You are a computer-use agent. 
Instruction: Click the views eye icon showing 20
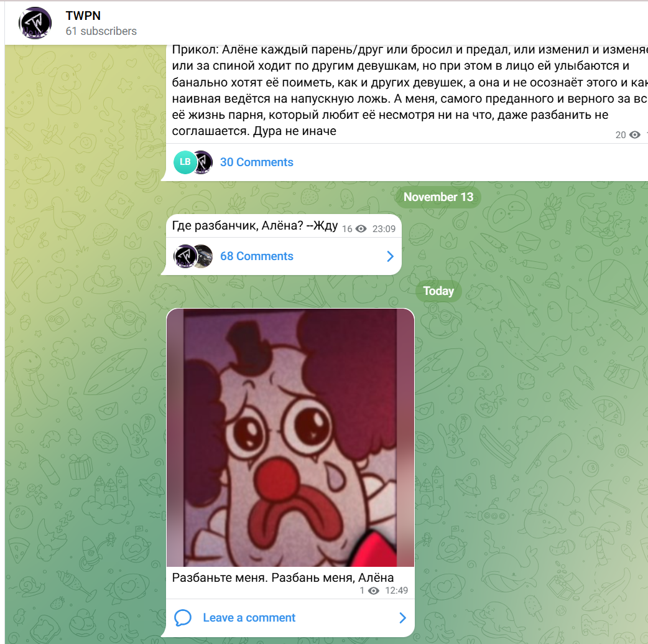pos(635,135)
